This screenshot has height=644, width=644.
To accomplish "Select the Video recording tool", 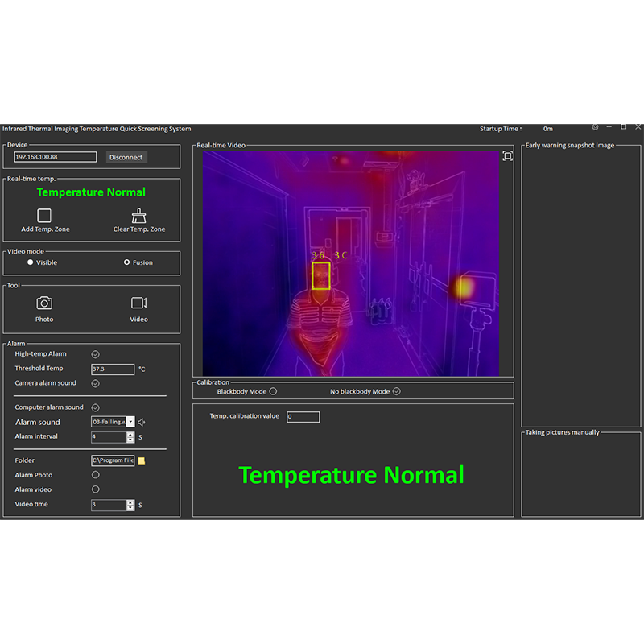I will tap(138, 304).
